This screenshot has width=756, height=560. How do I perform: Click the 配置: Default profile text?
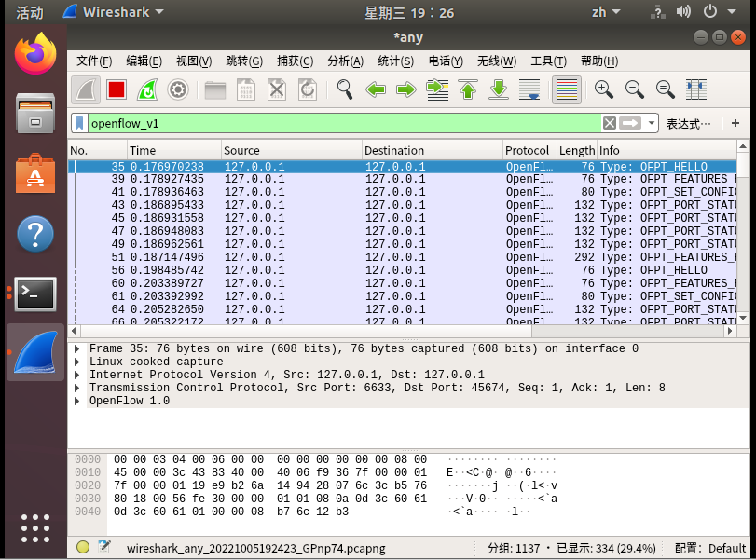click(x=709, y=548)
